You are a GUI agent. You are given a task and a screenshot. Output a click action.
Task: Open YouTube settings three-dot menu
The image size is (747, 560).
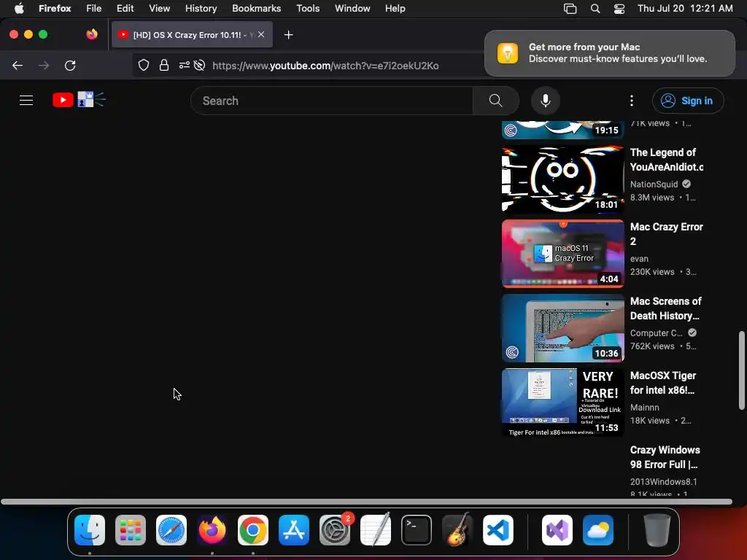pyautogui.click(x=632, y=101)
